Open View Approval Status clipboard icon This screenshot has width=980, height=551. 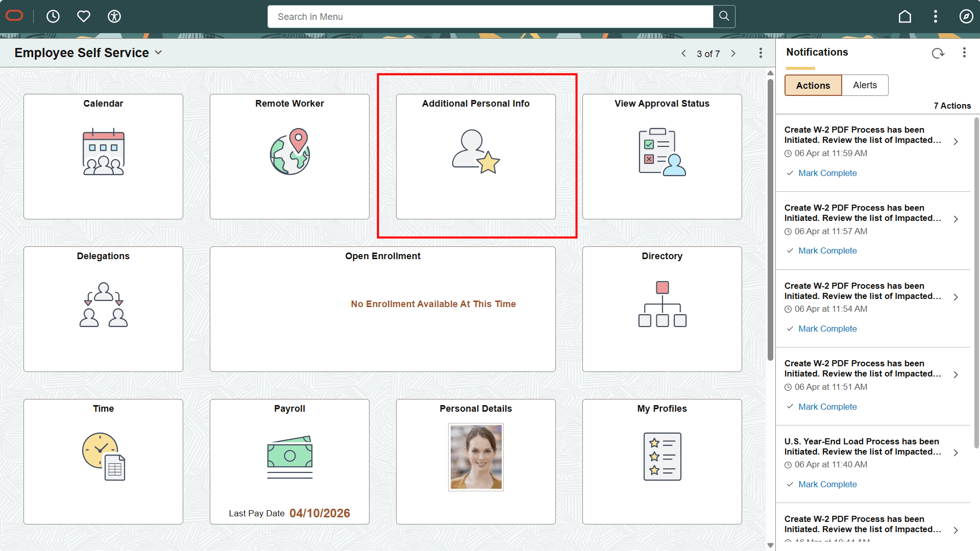tap(662, 152)
